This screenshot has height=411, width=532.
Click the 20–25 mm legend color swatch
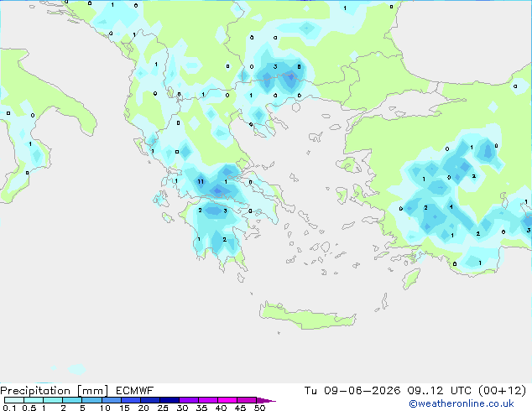(x=149, y=400)
